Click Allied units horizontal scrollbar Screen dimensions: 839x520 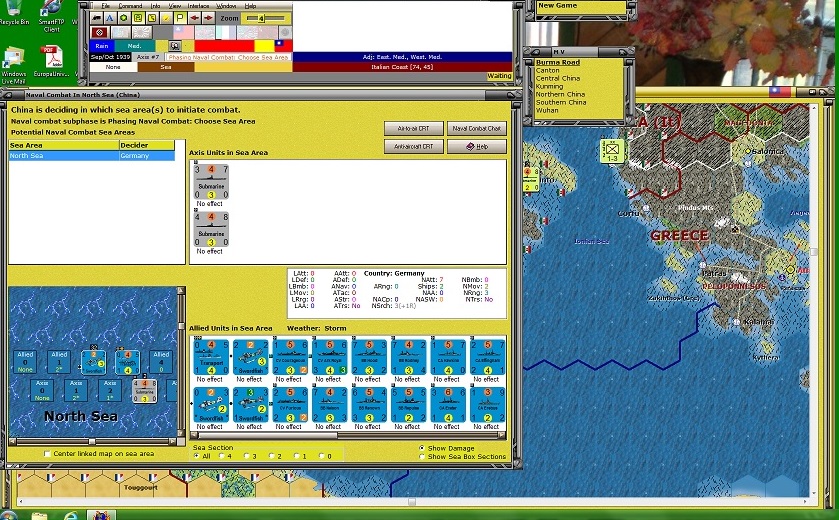coord(348,435)
